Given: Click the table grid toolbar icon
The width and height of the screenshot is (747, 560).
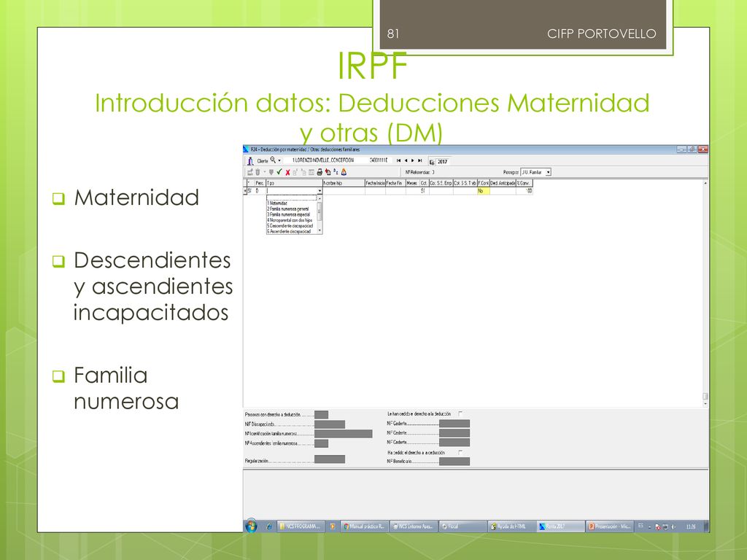Looking at the screenshot, I should click(311, 172).
